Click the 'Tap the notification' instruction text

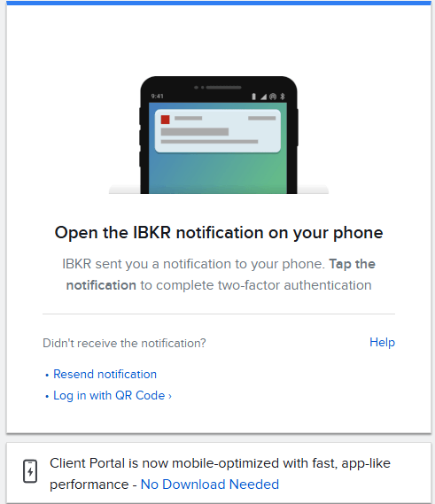[221, 275]
